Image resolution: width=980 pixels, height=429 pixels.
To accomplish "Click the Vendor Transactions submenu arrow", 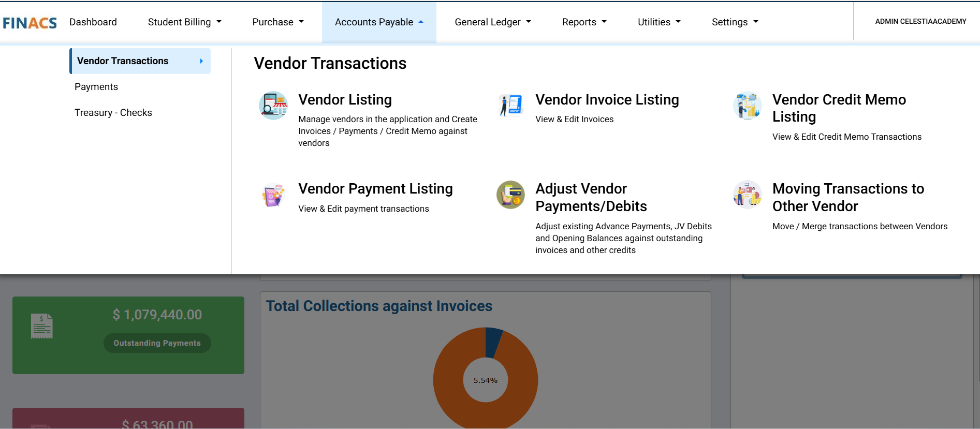I will 201,61.
